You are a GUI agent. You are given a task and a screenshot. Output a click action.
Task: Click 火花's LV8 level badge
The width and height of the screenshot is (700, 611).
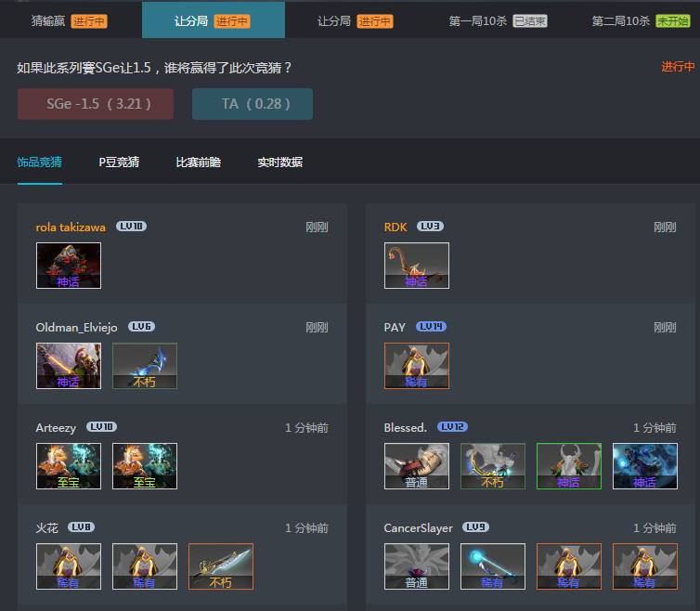82,527
